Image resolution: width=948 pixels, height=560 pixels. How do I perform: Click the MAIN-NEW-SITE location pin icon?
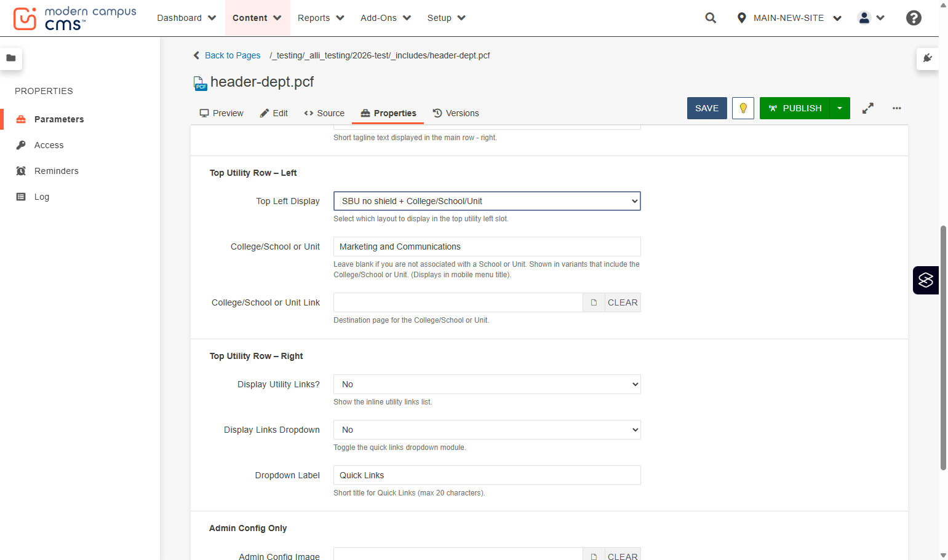pos(742,18)
